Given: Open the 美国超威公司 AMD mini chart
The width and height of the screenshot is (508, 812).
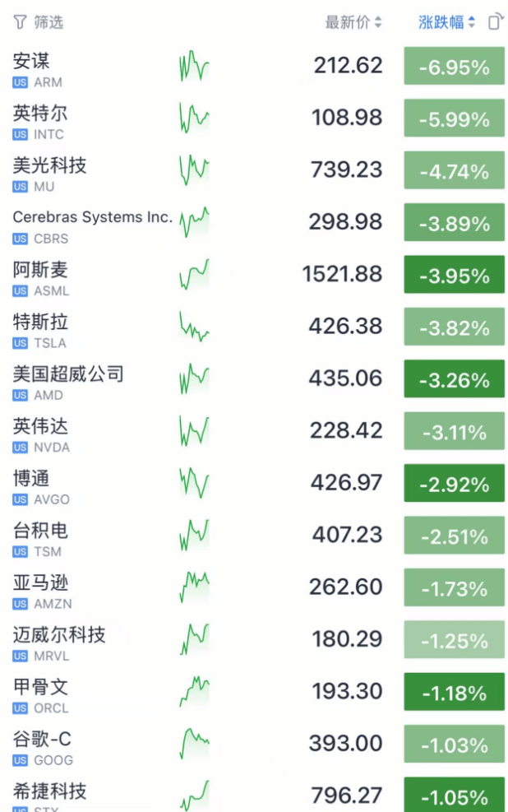Looking at the screenshot, I should tap(195, 379).
